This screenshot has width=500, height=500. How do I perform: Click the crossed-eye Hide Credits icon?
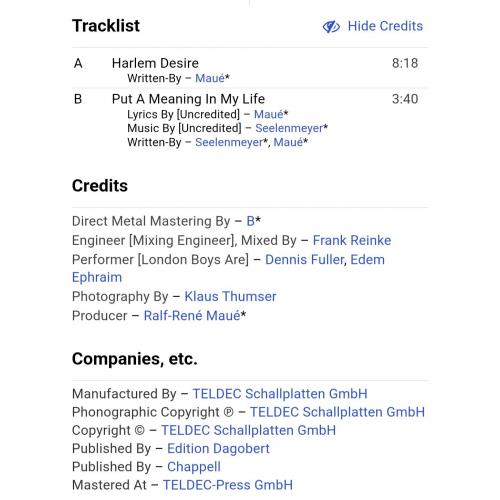click(331, 27)
